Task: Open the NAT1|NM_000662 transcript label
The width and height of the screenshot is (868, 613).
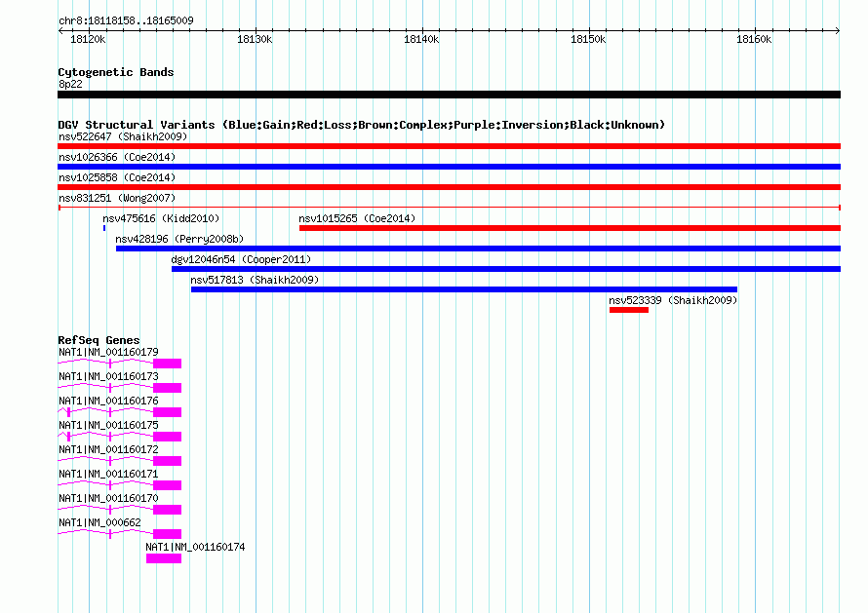Action: click(99, 522)
